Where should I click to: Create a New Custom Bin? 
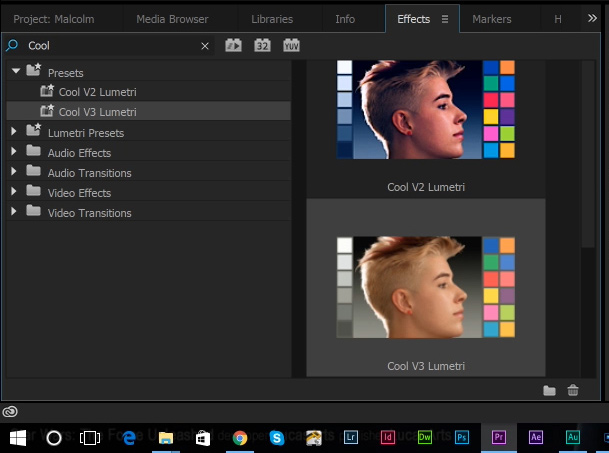549,390
